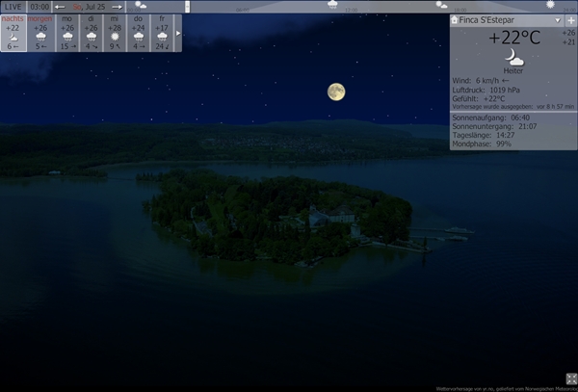This screenshot has width=578, height=392.
Task: Open the yr.no forecast attribution link
Action: (x=507, y=389)
